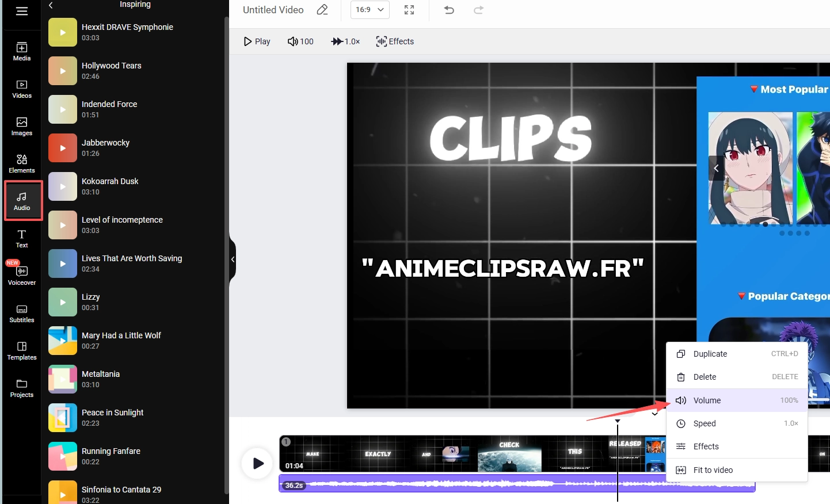The width and height of the screenshot is (830, 504).
Task: Collapse the audio library side panel
Action: pyautogui.click(x=233, y=259)
